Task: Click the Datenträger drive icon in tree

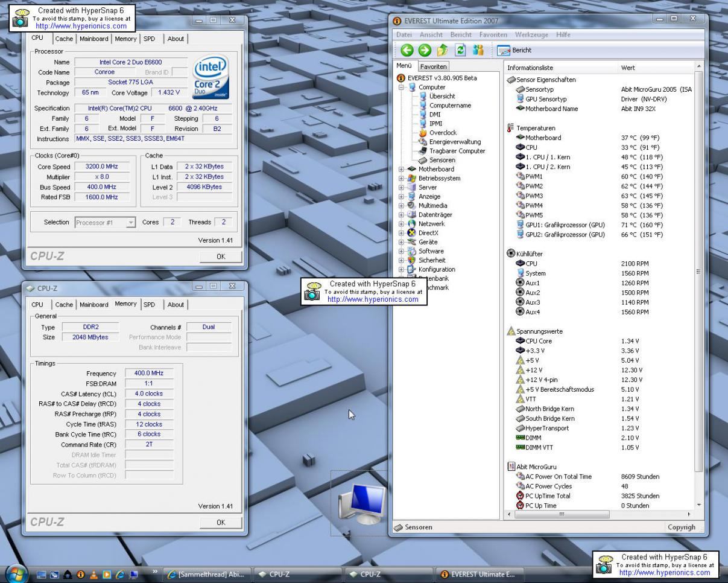Action: pos(412,214)
